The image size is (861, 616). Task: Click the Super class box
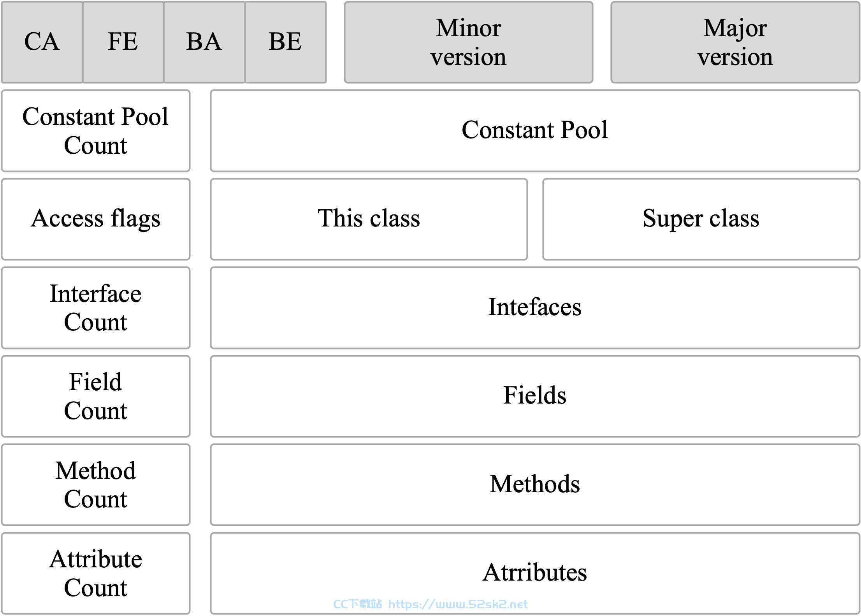[x=701, y=219]
